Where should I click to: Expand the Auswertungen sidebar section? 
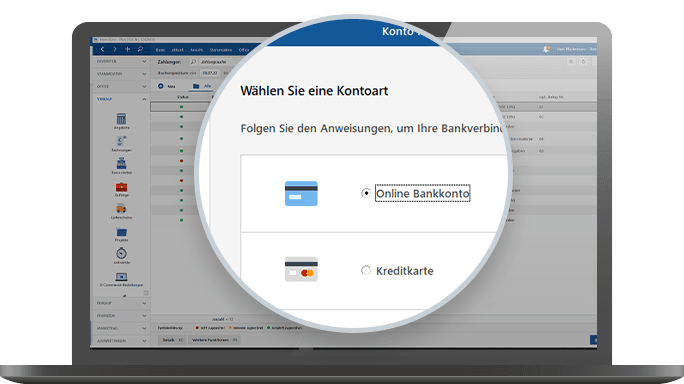pos(121,341)
